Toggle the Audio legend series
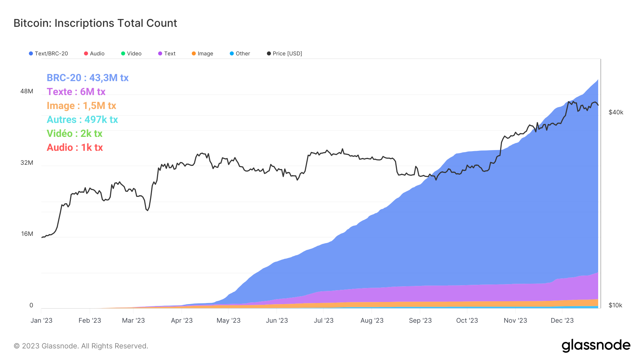Viewport: 644px width, 362px height. (94, 54)
